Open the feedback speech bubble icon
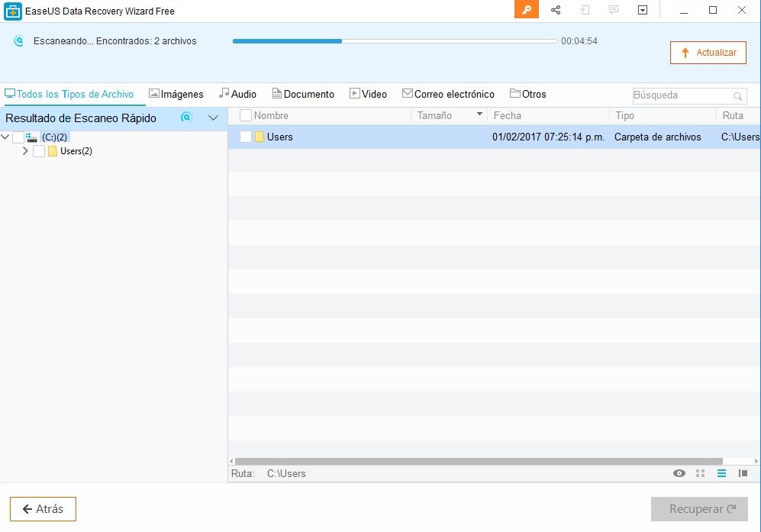This screenshot has height=532, width=761. pos(614,11)
